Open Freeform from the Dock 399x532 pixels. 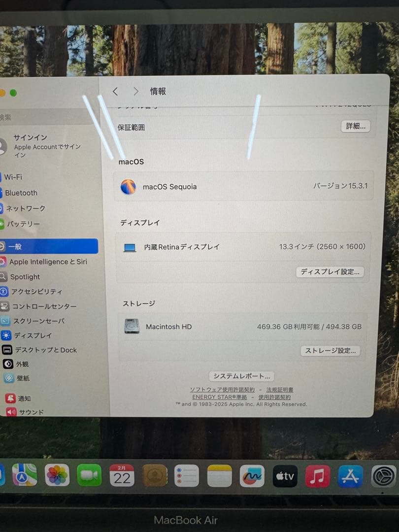tap(252, 474)
